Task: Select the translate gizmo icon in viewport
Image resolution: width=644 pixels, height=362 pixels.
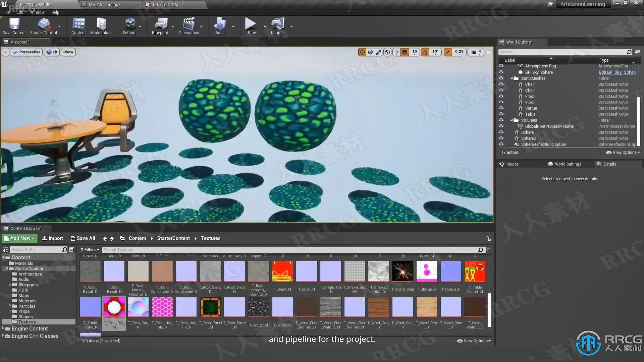Action: coord(362,52)
